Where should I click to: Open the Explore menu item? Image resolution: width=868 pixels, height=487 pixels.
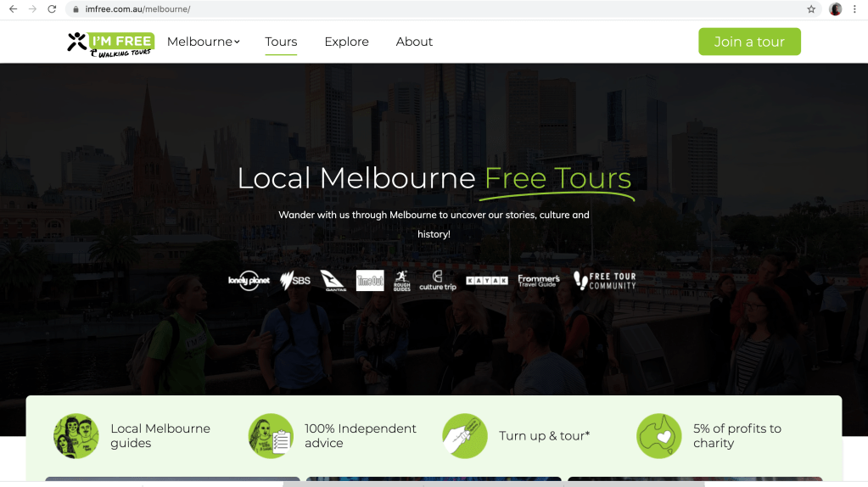pyautogui.click(x=346, y=42)
